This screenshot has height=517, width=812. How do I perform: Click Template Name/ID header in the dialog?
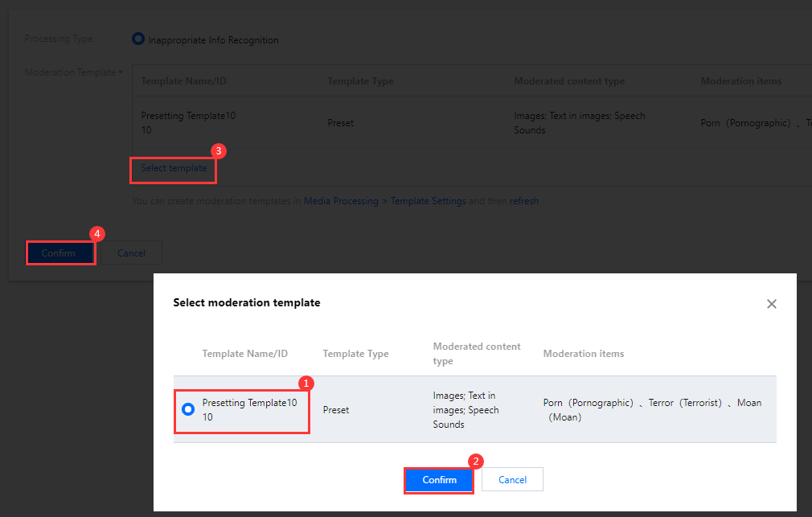(244, 354)
